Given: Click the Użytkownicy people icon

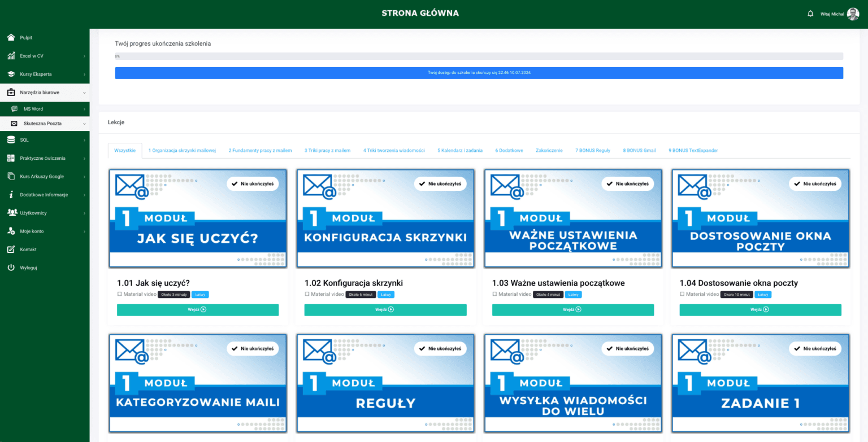Looking at the screenshot, I should (11, 213).
